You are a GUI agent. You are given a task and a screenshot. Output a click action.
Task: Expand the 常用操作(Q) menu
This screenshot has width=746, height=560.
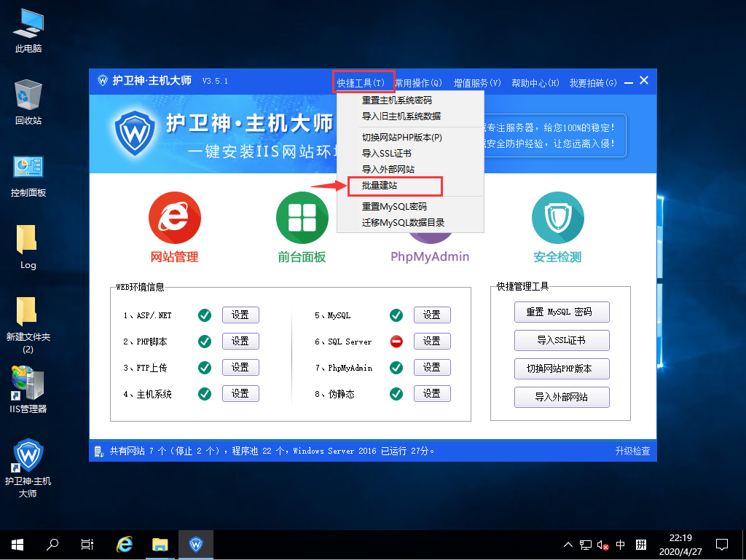pos(419,83)
